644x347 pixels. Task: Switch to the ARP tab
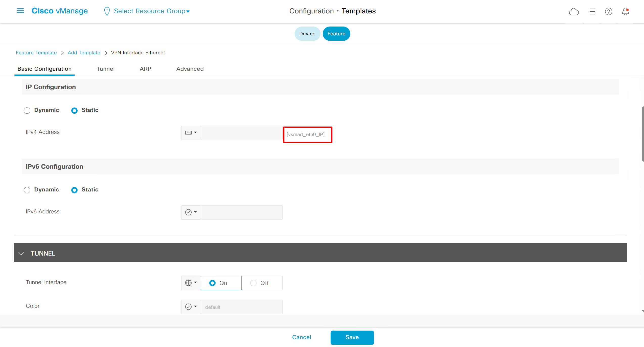145,69
